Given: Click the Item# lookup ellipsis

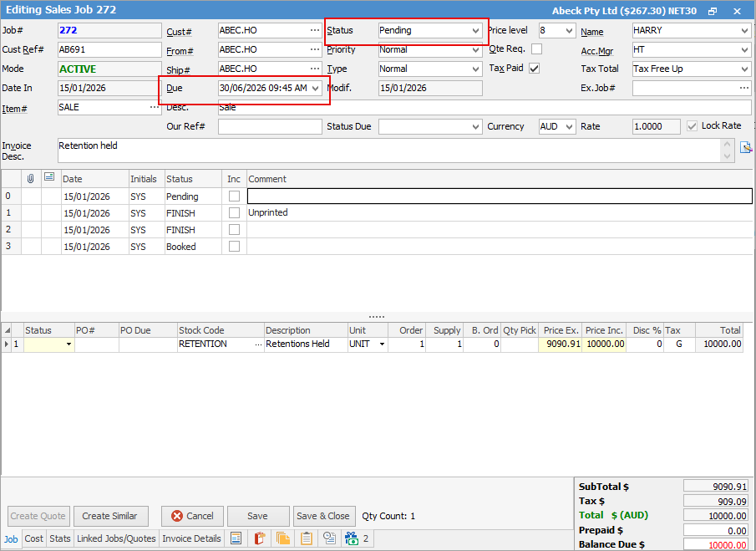Looking at the screenshot, I should [155, 107].
